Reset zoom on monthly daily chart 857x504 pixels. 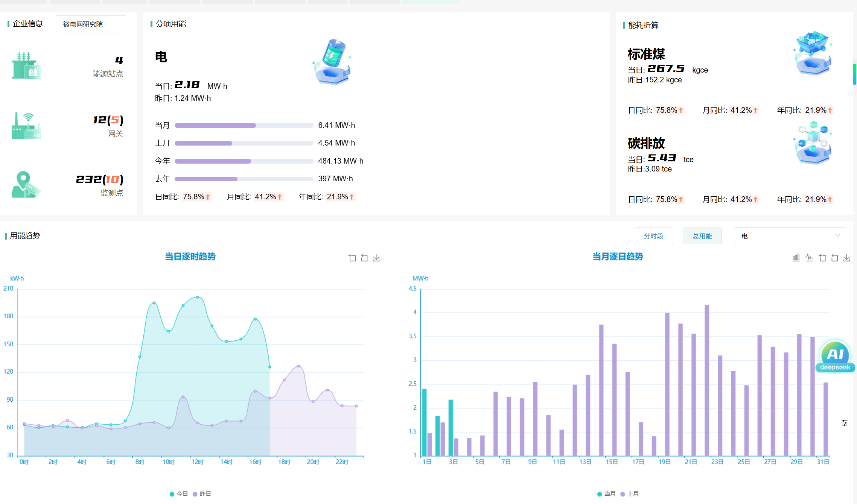pyautogui.click(x=834, y=258)
